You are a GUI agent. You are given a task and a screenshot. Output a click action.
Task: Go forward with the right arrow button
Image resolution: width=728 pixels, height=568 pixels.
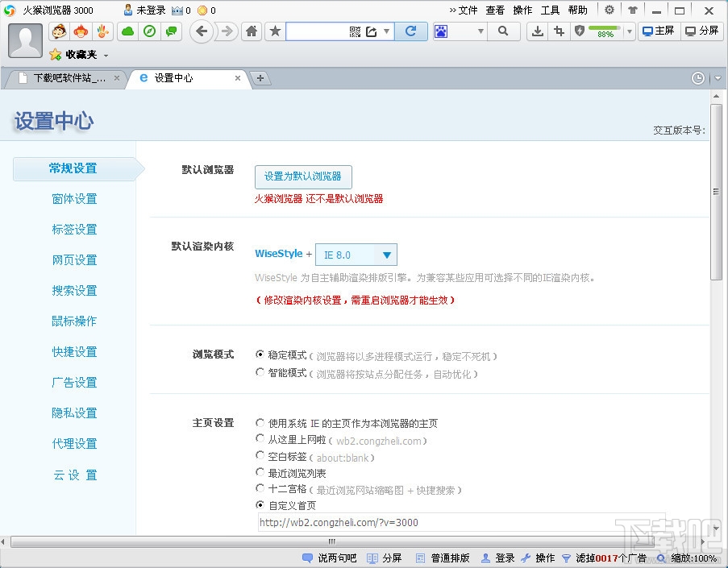point(227,31)
